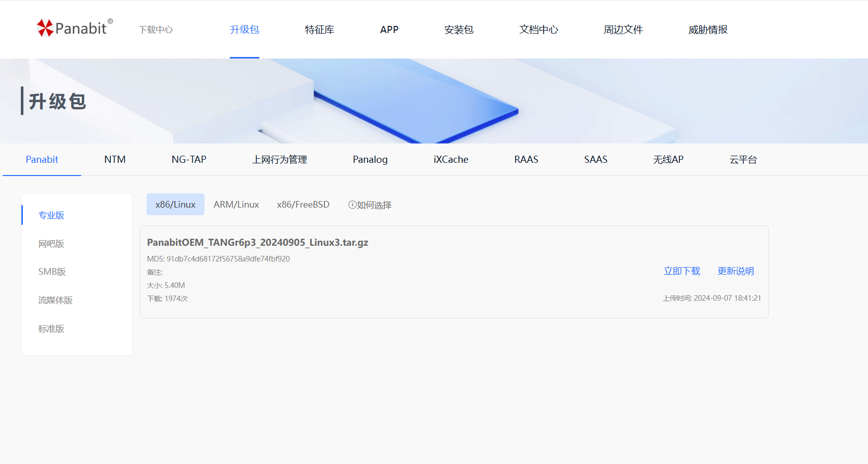Choose 流媒体版 from the version list
The height and width of the screenshot is (464, 868).
pyautogui.click(x=55, y=300)
